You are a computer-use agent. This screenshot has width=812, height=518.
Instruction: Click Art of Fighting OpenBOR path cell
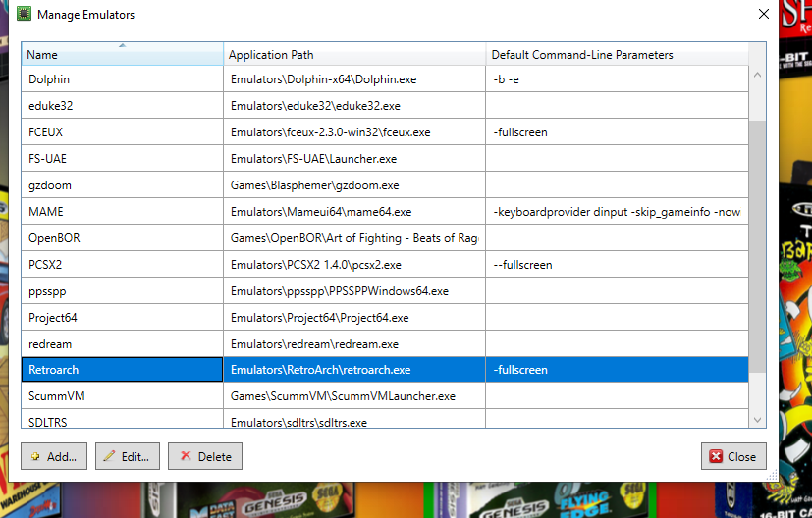click(x=354, y=238)
